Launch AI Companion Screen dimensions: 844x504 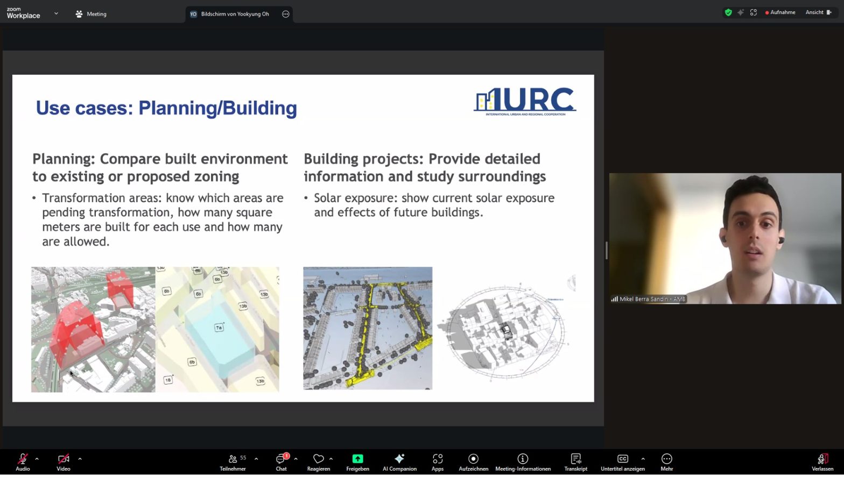tap(399, 461)
